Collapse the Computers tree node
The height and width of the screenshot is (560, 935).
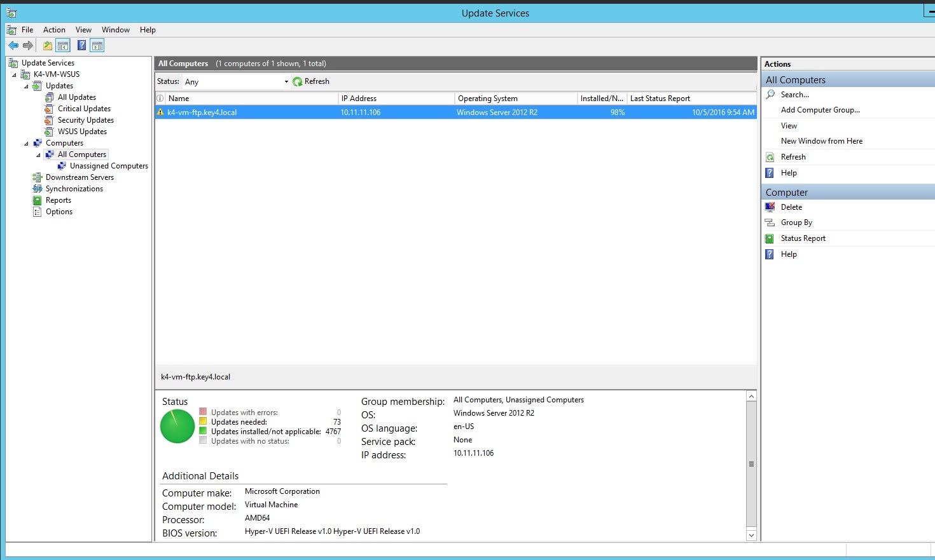27,144
